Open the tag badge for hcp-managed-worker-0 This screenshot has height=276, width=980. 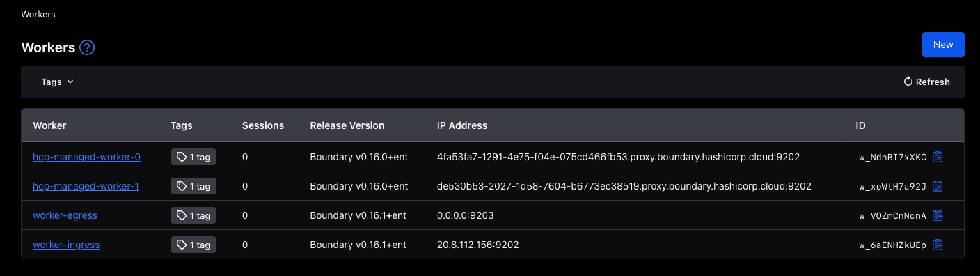tap(193, 157)
